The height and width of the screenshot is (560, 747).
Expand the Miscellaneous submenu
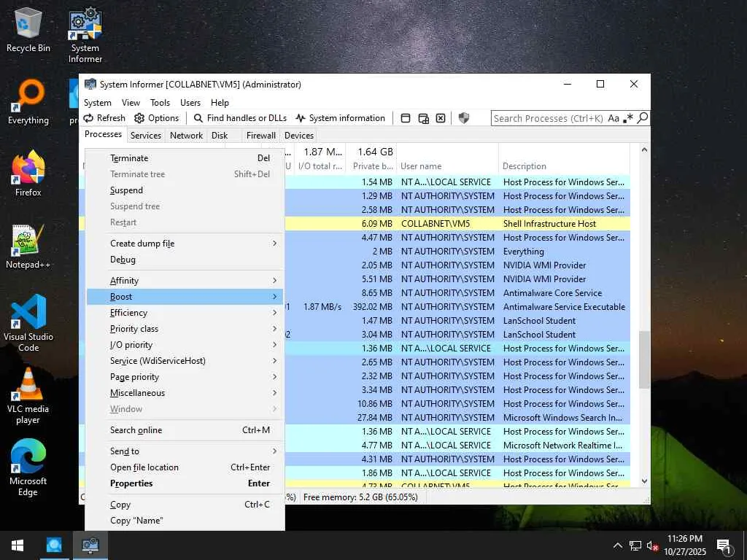point(185,393)
